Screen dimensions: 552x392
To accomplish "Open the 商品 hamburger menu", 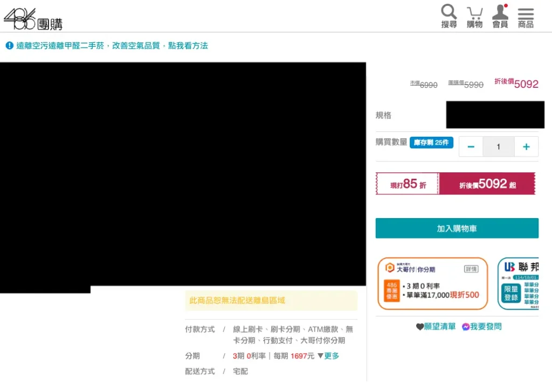I will 526,16.
